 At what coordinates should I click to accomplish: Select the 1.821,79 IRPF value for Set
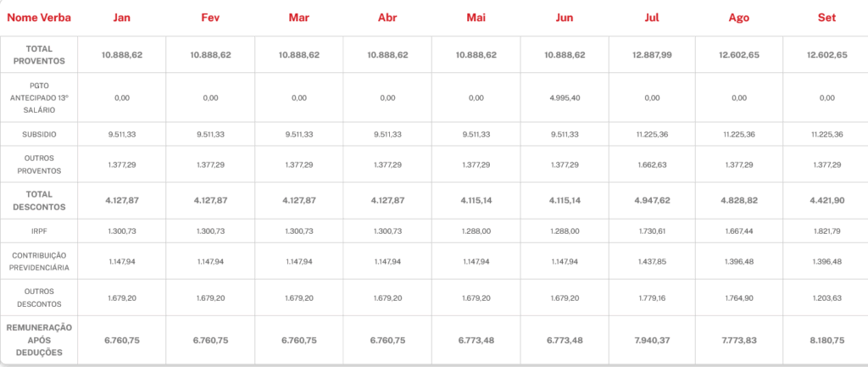click(826, 231)
